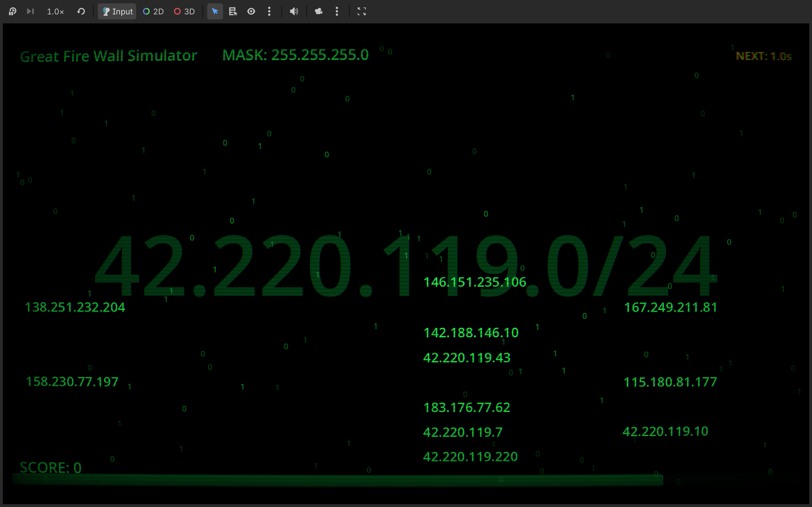Click the suspend/pause embedded game icon

12,11
